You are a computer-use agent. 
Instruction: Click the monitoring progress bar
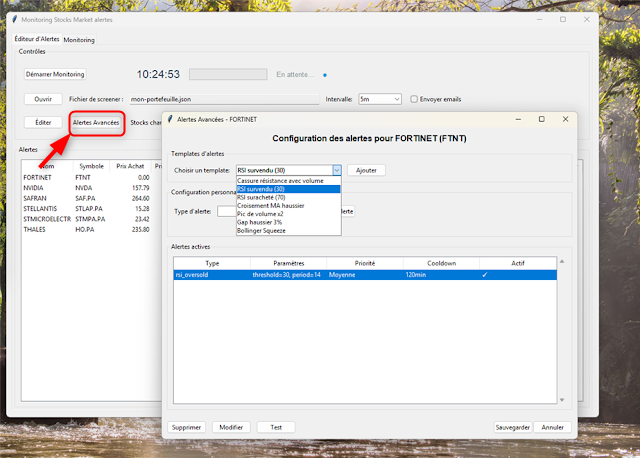tap(228, 74)
